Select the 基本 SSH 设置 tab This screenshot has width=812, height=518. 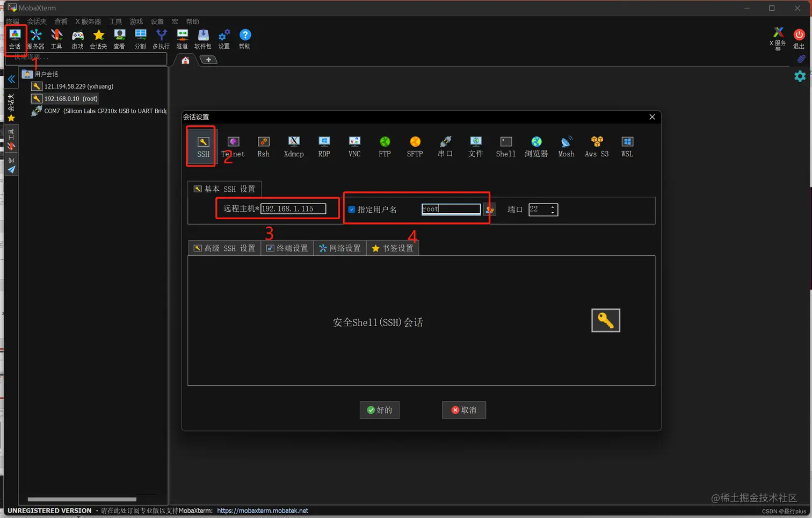224,189
